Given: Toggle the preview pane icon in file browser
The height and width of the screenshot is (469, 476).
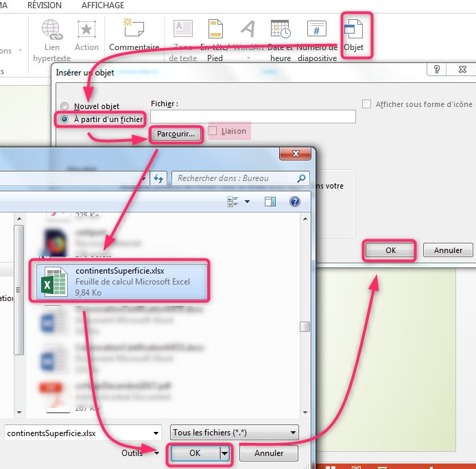Looking at the screenshot, I should tap(270, 202).
